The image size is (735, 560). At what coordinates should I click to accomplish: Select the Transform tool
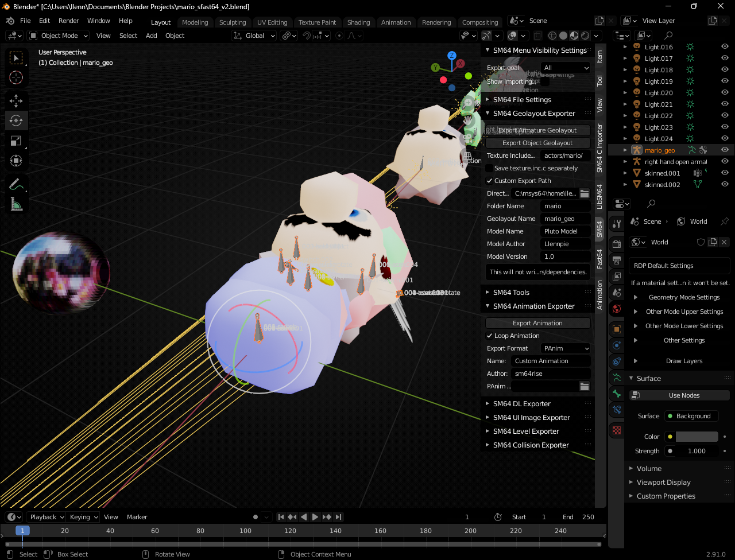[16, 161]
